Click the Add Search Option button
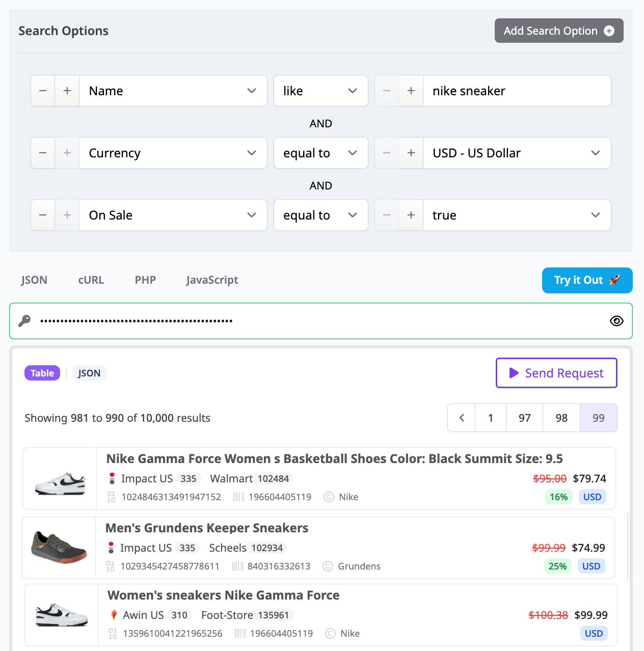The width and height of the screenshot is (644, 651). 559,31
